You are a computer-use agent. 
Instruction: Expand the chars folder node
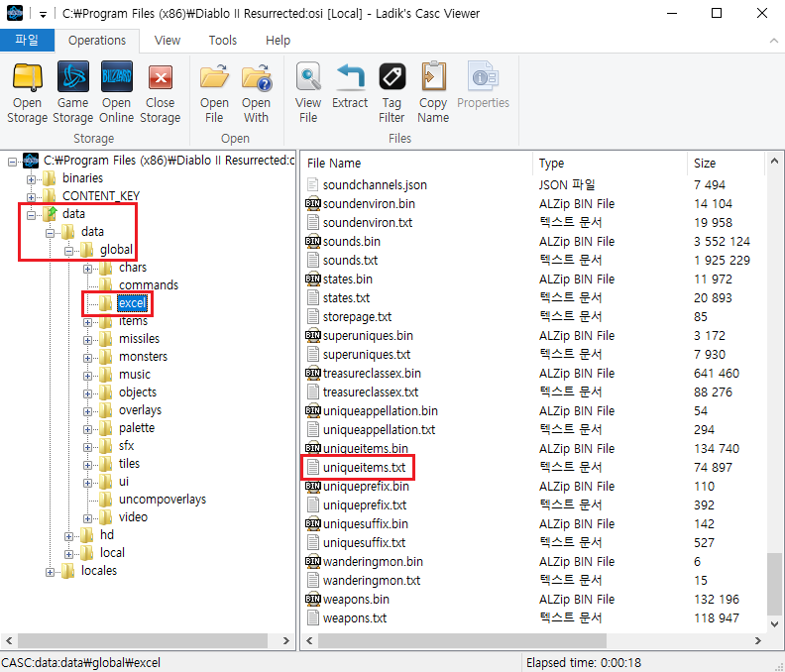point(87,269)
